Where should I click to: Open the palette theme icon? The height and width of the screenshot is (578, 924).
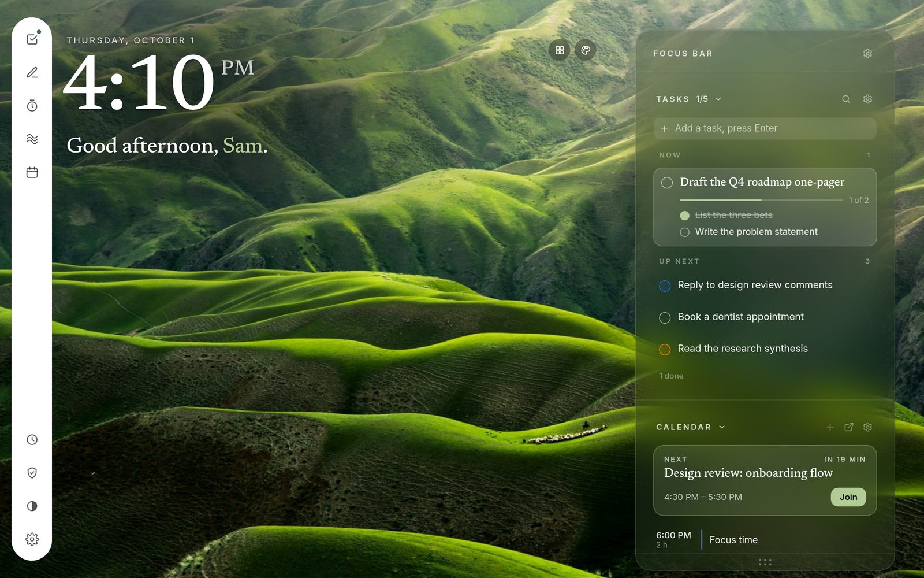586,50
